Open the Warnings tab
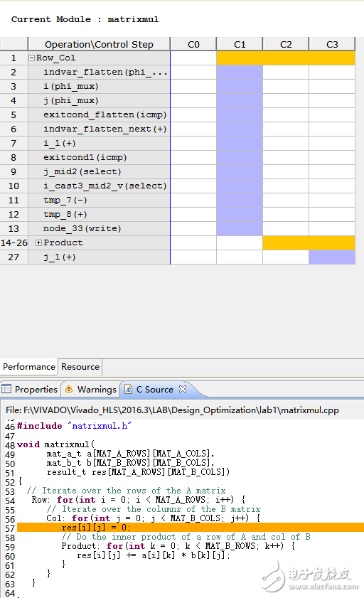364x598 pixels. [x=91, y=390]
